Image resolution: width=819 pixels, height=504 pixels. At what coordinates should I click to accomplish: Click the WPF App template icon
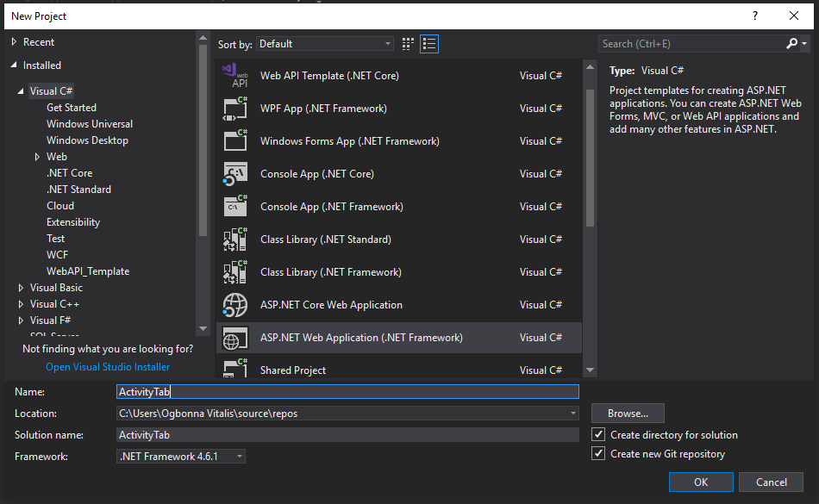(x=235, y=109)
